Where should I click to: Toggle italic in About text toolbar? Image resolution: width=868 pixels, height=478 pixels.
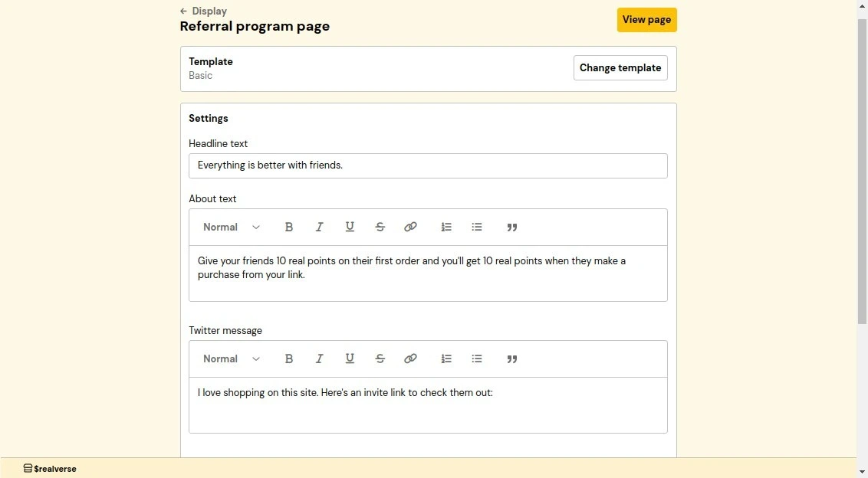[320, 228]
